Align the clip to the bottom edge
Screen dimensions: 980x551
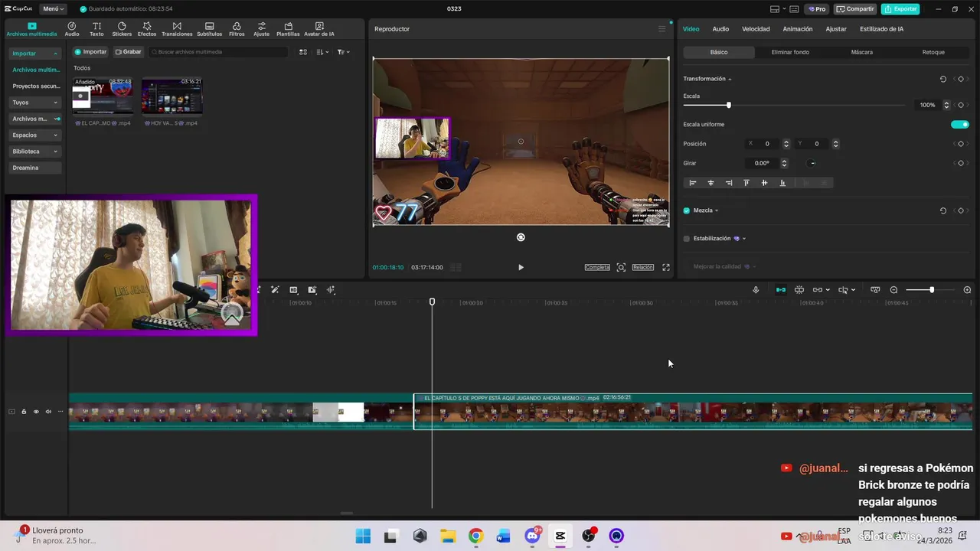point(782,183)
